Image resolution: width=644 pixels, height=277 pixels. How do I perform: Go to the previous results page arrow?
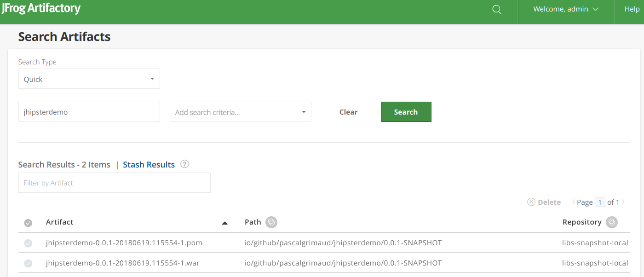click(573, 202)
